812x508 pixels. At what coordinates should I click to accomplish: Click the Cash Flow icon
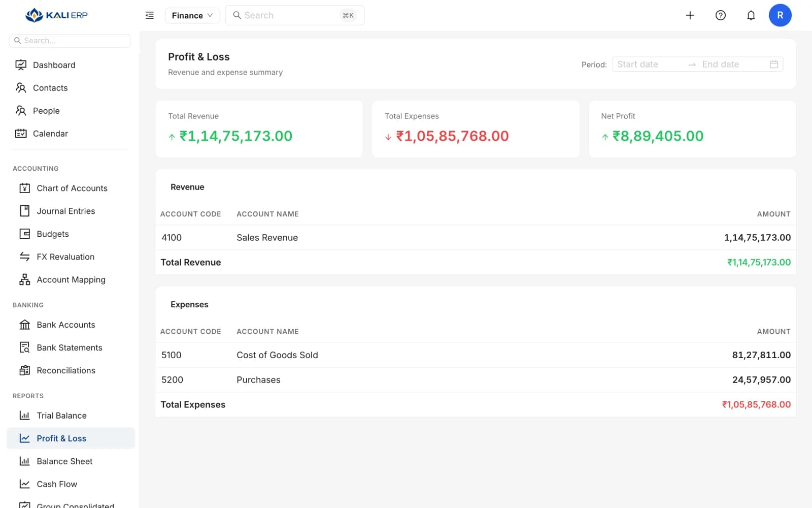tap(24, 484)
